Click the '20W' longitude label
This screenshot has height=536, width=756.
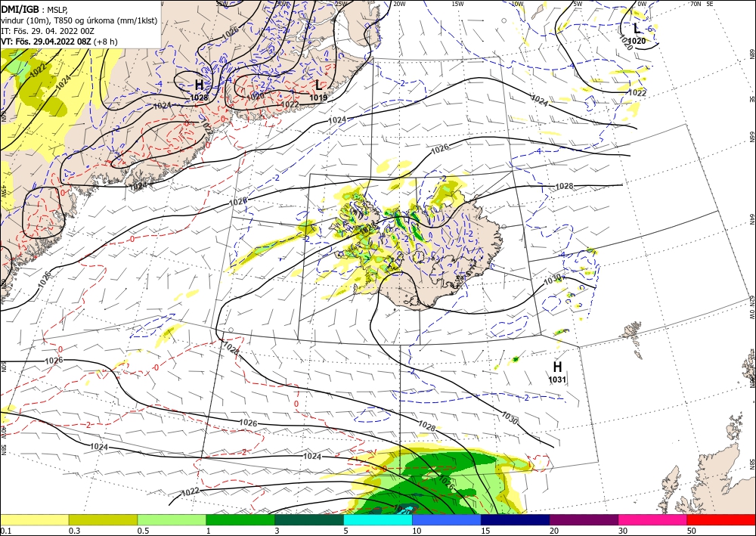(x=398, y=4)
